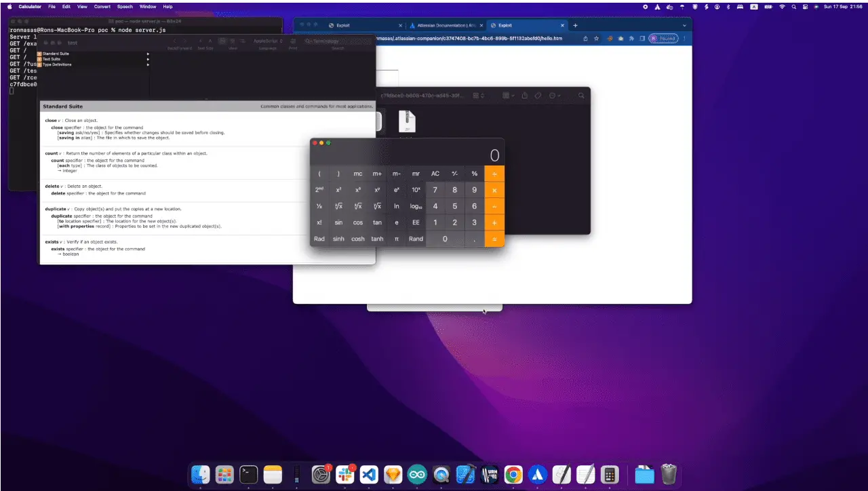Click the AC clear key in Calculator
The image size is (868, 491).
click(435, 174)
